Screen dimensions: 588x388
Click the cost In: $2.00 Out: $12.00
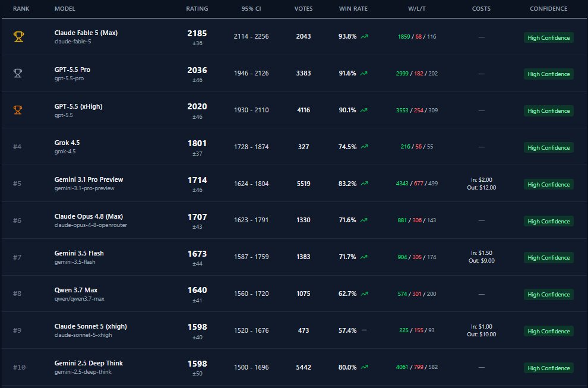(482, 184)
